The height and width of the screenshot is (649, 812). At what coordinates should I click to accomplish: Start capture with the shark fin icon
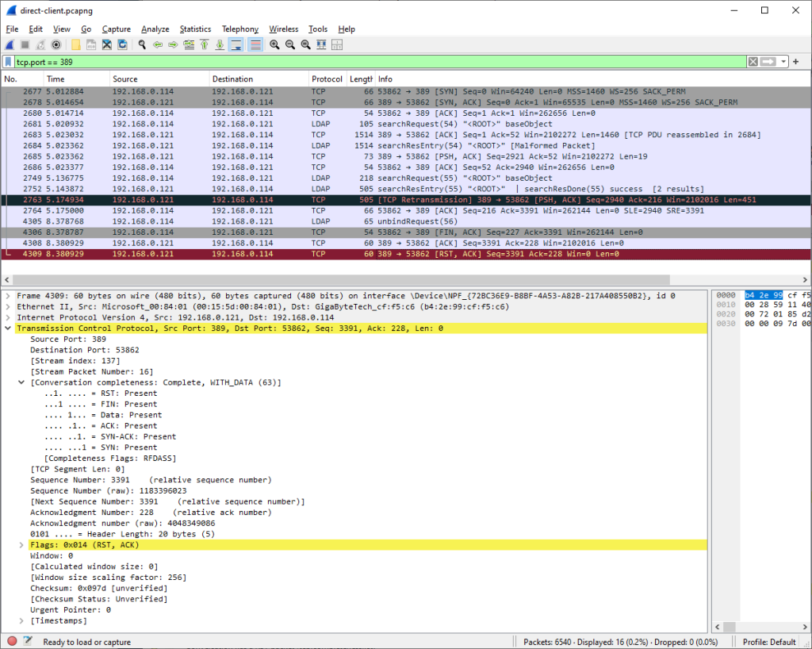point(10,44)
